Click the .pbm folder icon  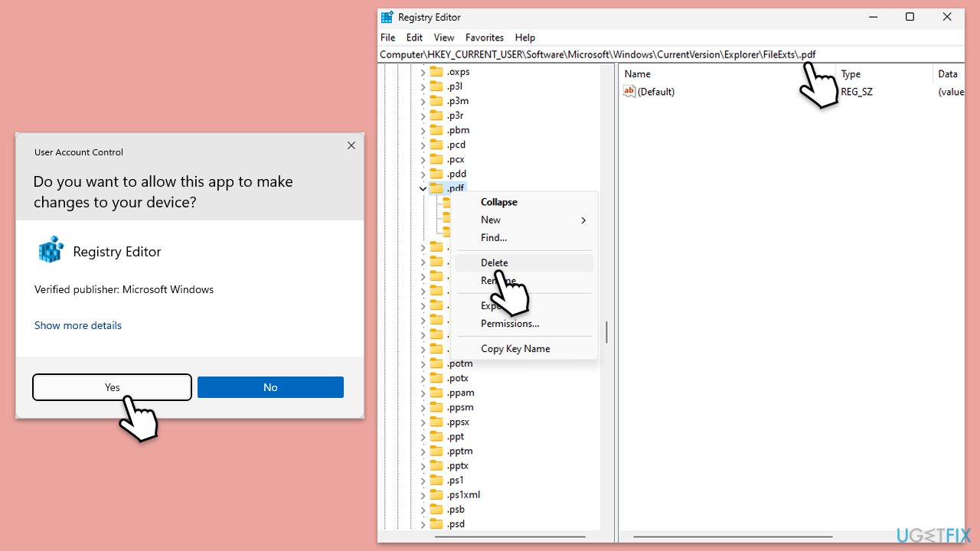(436, 129)
